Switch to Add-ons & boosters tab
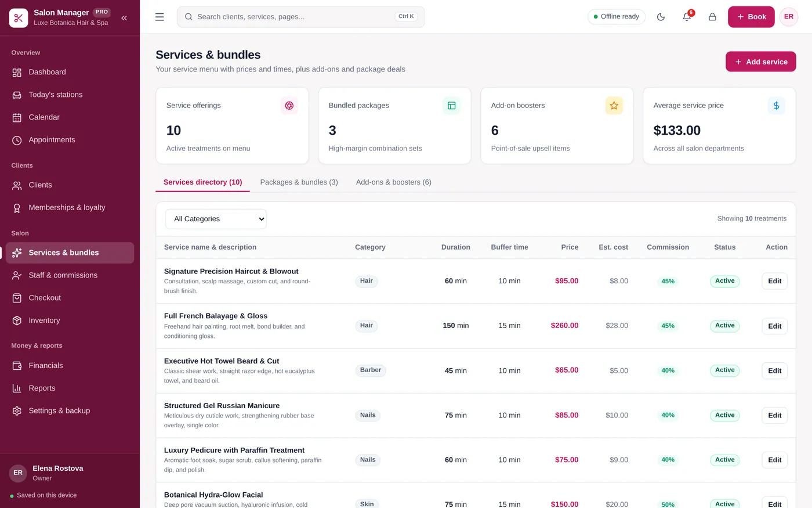The image size is (812, 508). (x=393, y=182)
